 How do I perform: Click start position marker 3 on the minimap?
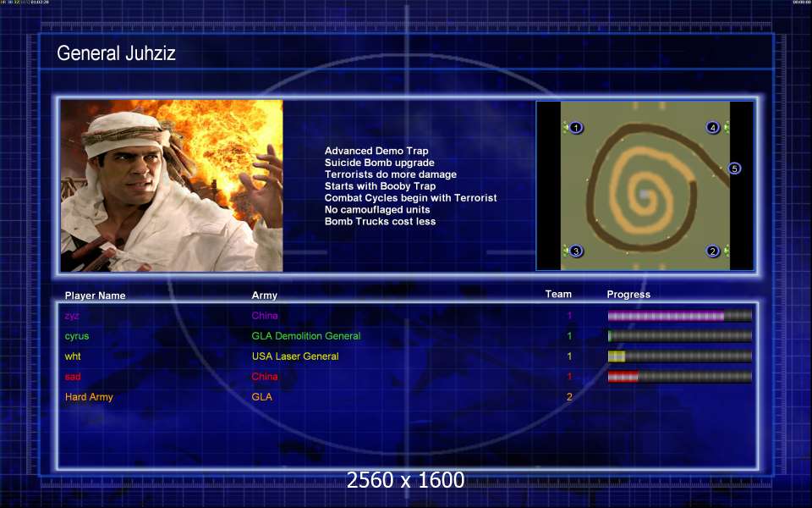[576, 251]
